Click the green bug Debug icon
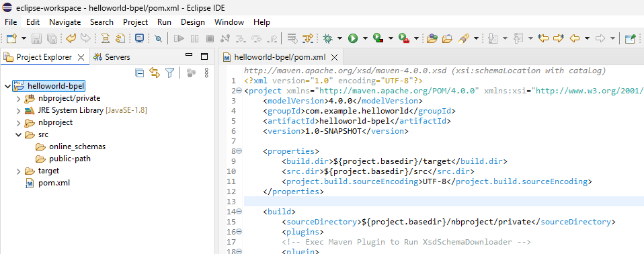Screen dimensions: 644x254 tap(328, 38)
